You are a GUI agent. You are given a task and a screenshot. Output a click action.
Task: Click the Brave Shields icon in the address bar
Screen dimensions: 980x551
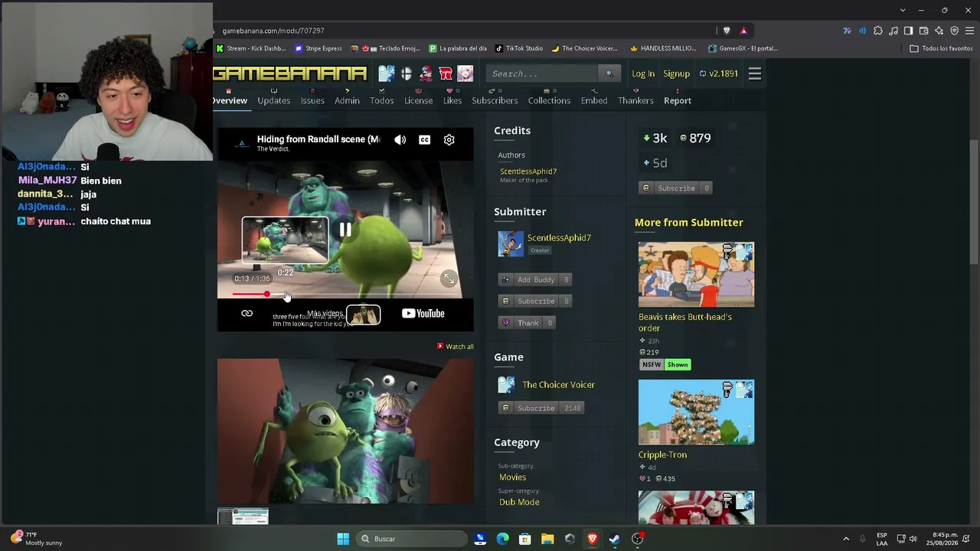point(727,31)
